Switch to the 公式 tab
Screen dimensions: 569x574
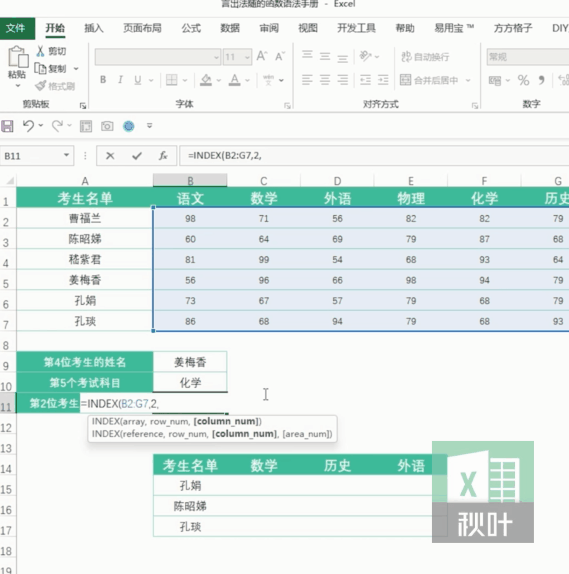(x=191, y=28)
